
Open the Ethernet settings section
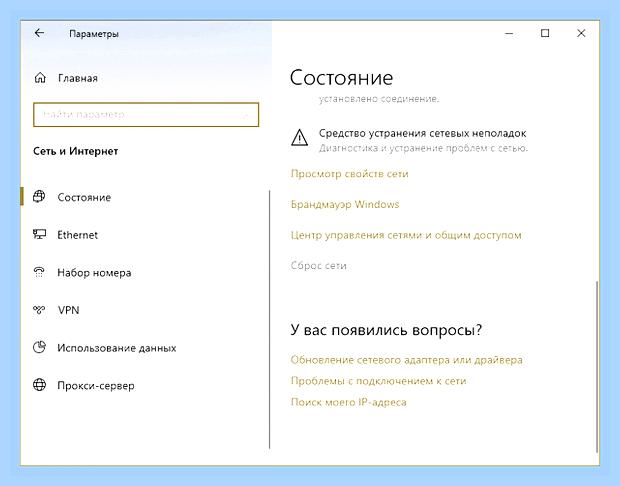(78, 235)
